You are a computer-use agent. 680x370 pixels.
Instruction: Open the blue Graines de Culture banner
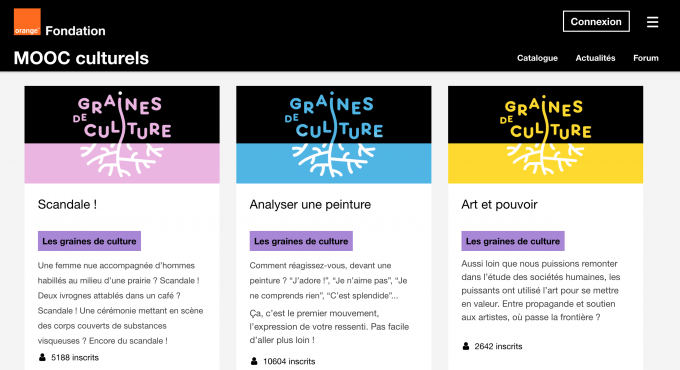(333, 134)
